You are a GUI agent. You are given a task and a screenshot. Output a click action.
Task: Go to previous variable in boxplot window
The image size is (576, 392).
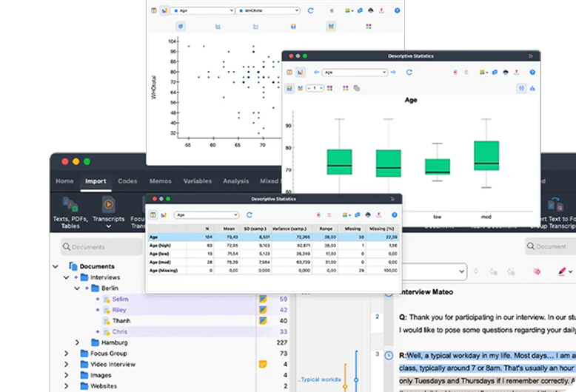pyautogui.click(x=316, y=72)
